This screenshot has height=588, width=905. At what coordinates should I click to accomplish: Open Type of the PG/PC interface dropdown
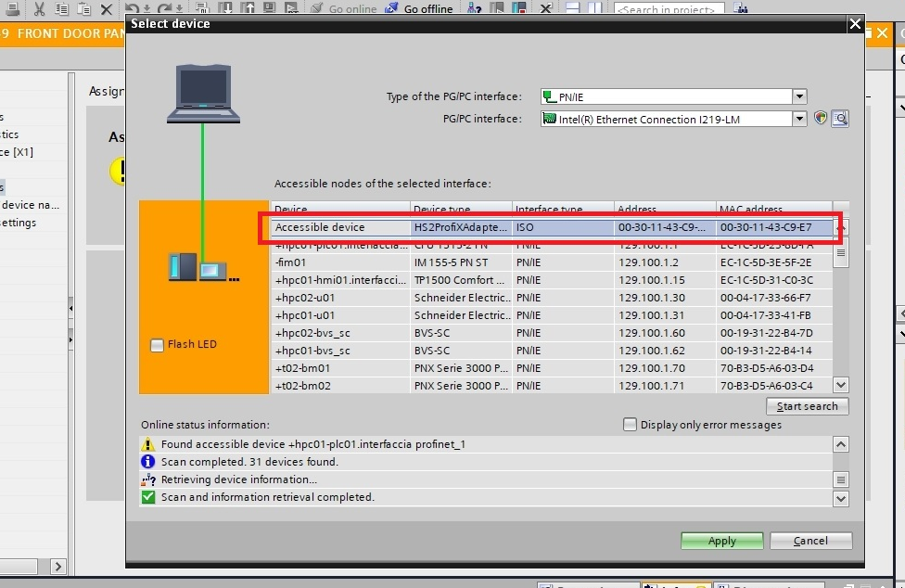coord(799,96)
